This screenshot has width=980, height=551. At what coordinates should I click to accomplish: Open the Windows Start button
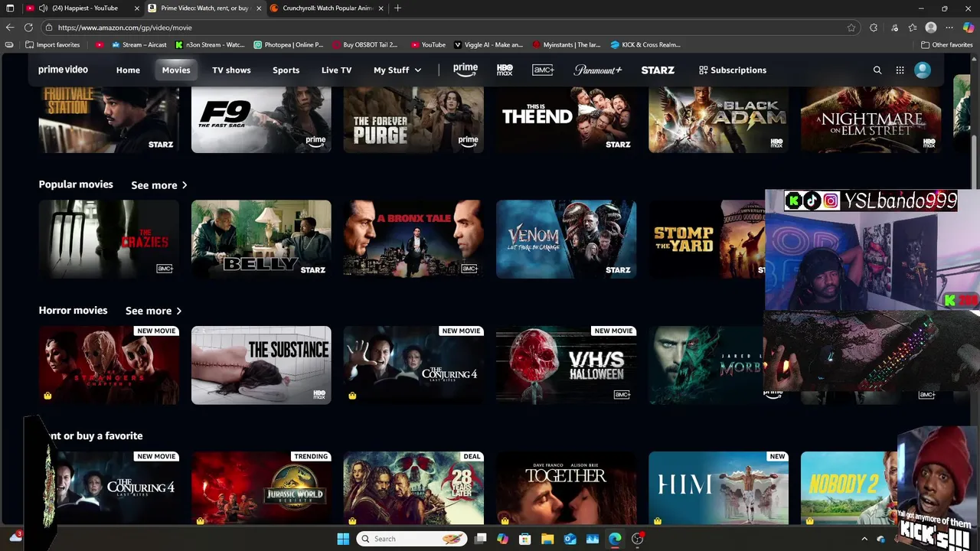point(343,539)
